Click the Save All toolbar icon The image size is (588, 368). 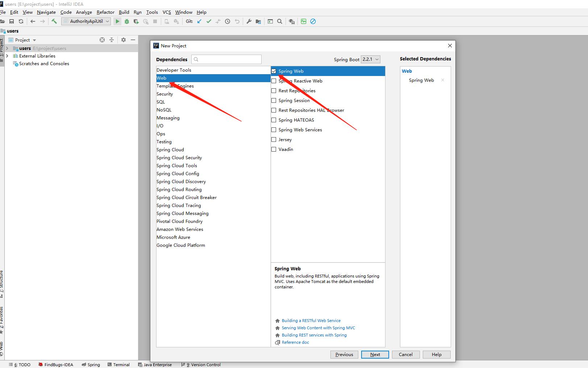point(12,21)
